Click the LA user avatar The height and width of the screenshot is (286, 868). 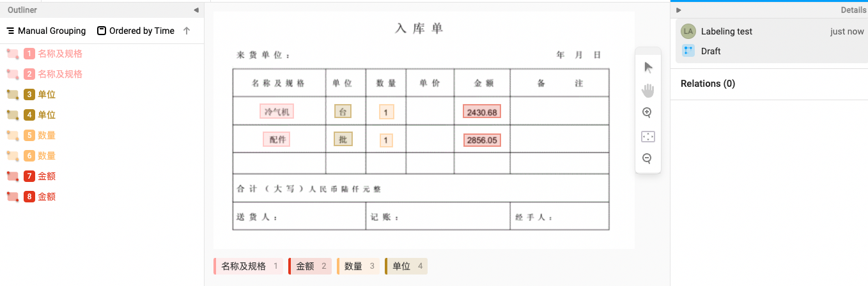coord(688,31)
